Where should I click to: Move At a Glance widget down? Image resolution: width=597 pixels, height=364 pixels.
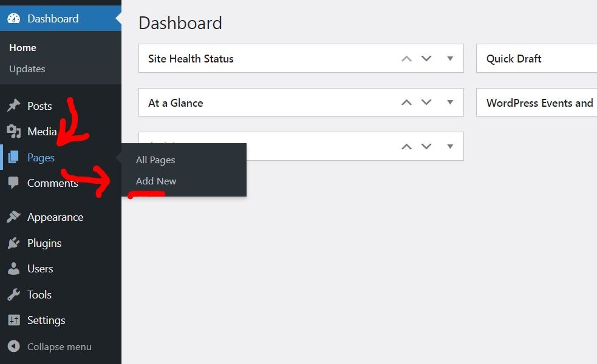click(x=426, y=103)
